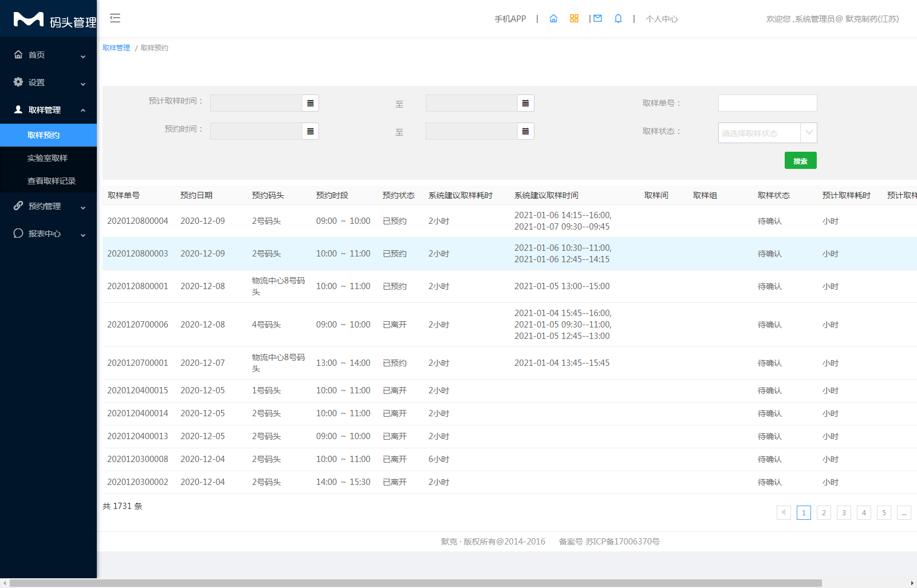Select row 2020120800001

tap(510, 286)
